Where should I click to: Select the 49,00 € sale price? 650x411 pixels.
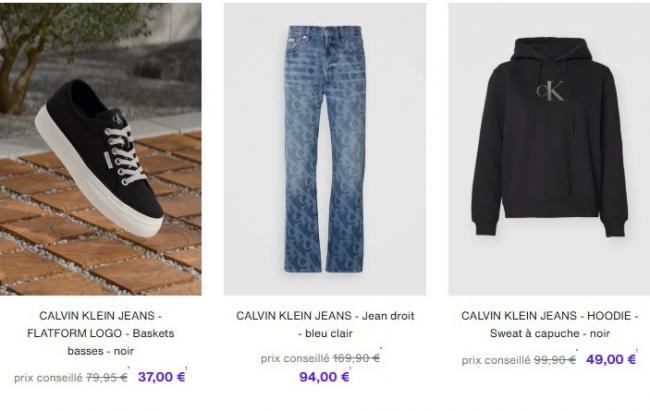click(x=611, y=359)
